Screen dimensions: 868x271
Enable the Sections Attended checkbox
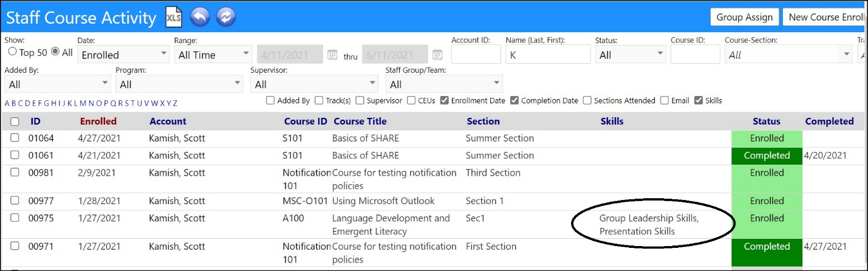pos(587,101)
